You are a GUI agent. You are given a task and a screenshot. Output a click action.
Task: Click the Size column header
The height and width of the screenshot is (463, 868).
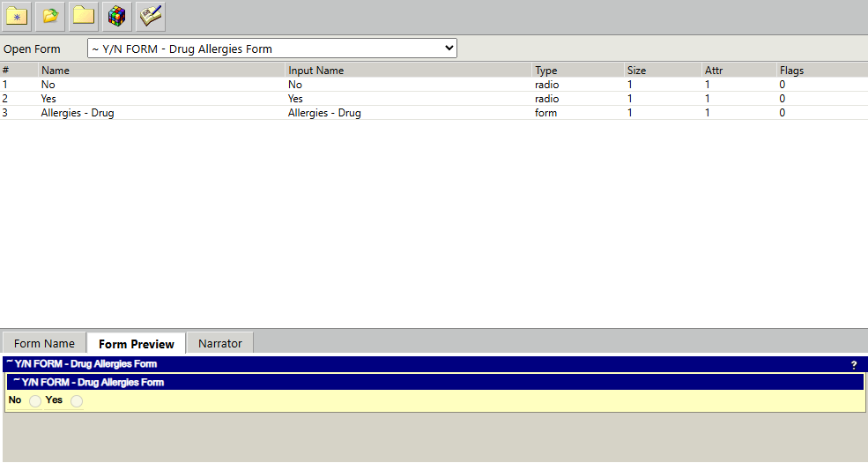click(662, 71)
